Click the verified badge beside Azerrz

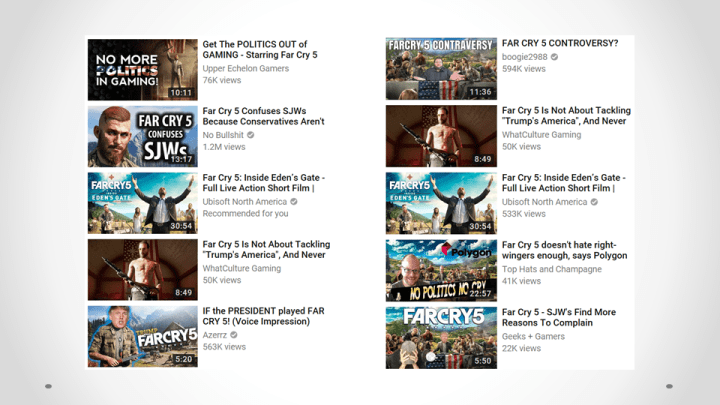pyautogui.click(x=234, y=335)
